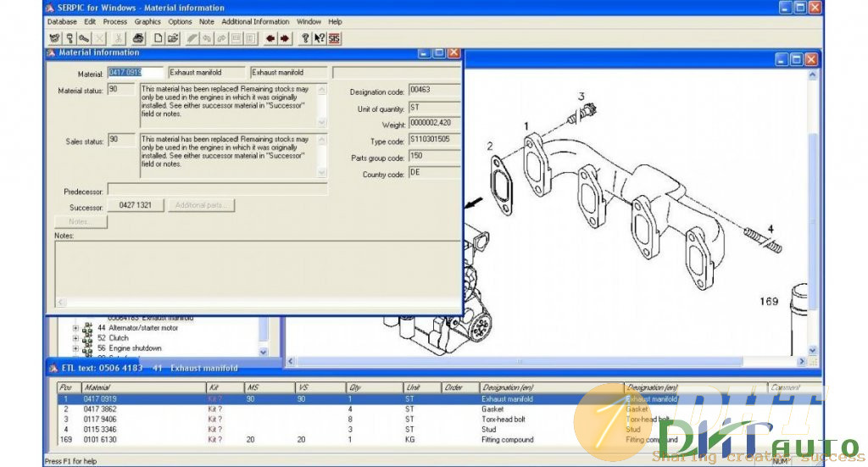Click the Type code field S110301505

pyautogui.click(x=435, y=140)
